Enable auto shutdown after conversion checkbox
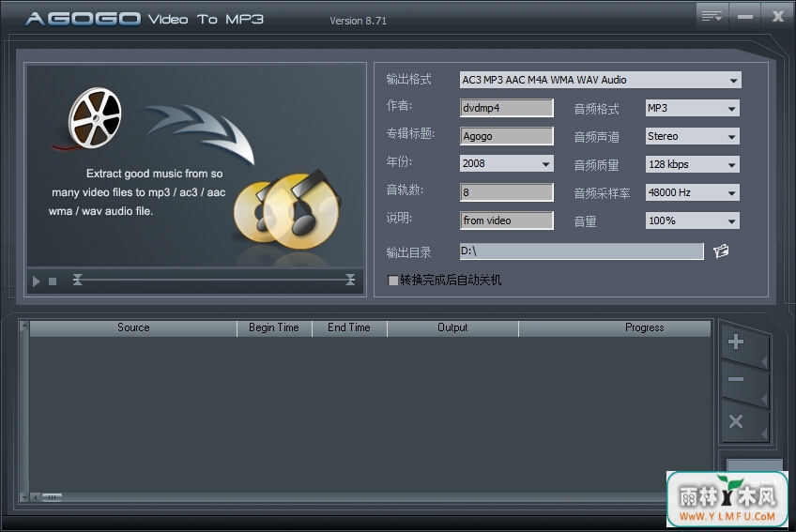 pyautogui.click(x=392, y=281)
